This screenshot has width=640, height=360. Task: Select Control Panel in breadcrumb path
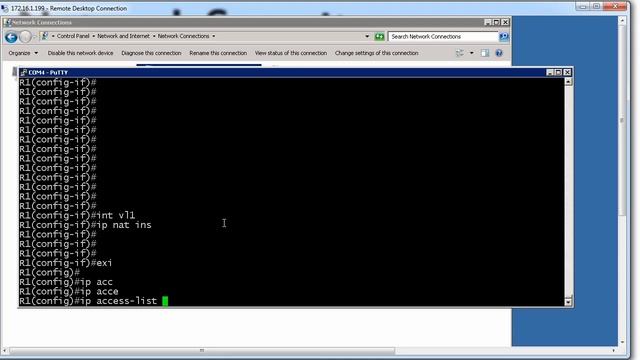pos(73,36)
